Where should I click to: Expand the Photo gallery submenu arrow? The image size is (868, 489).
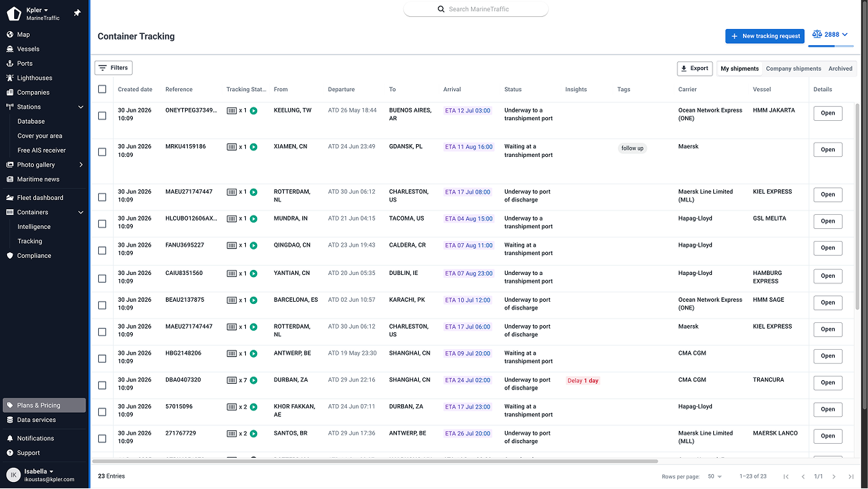coord(81,165)
